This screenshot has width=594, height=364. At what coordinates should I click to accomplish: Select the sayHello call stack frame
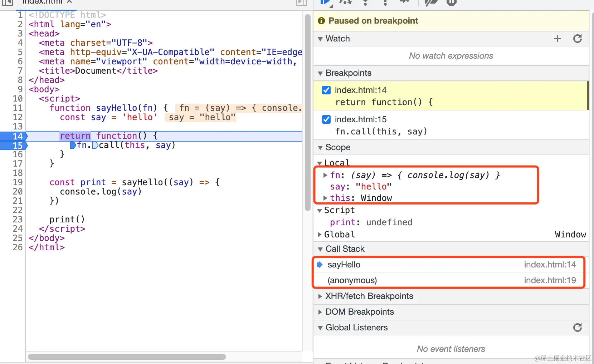click(x=451, y=265)
